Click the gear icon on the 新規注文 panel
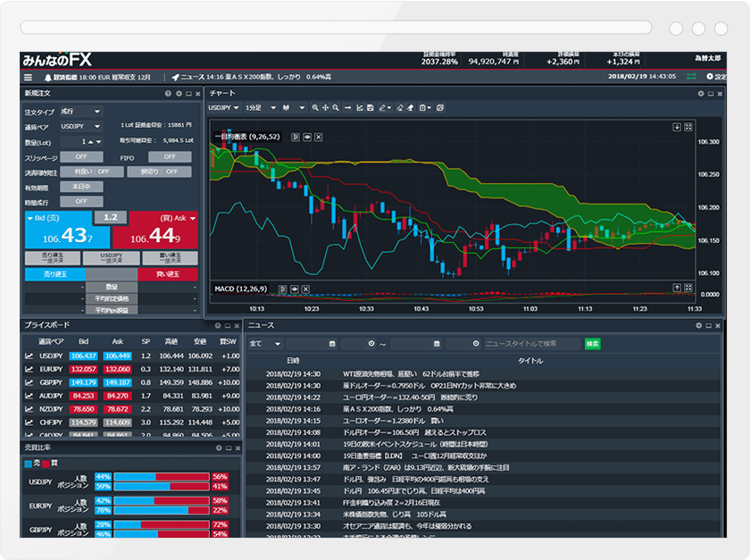Image resolution: width=750 pixels, height=560 pixels. [x=179, y=93]
